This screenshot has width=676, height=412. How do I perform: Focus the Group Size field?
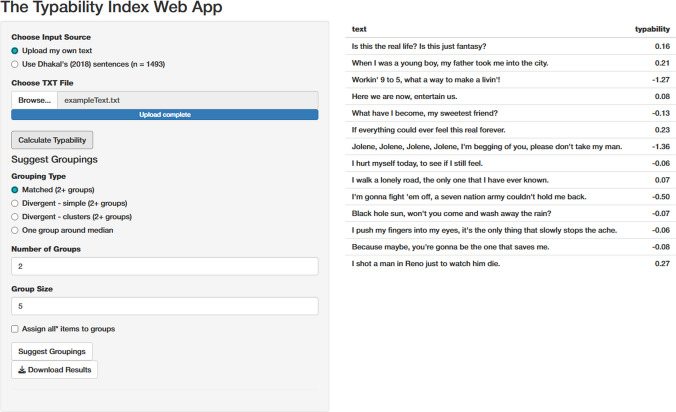tap(165, 306)
